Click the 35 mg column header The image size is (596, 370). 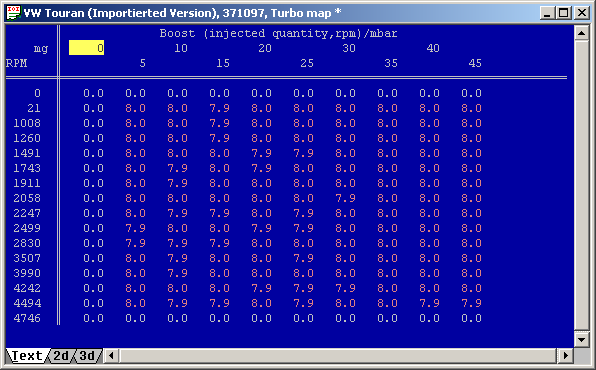click(x=391, y=63)
